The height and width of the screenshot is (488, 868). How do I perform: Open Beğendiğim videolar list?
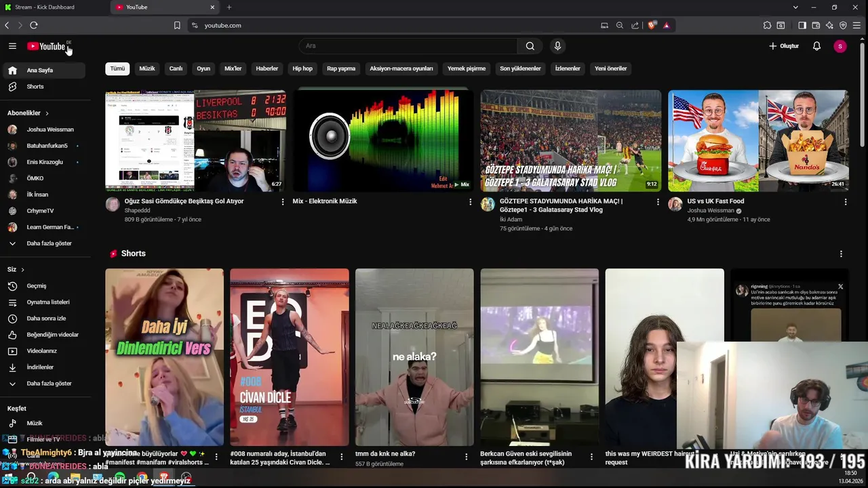tap(43, 335)
